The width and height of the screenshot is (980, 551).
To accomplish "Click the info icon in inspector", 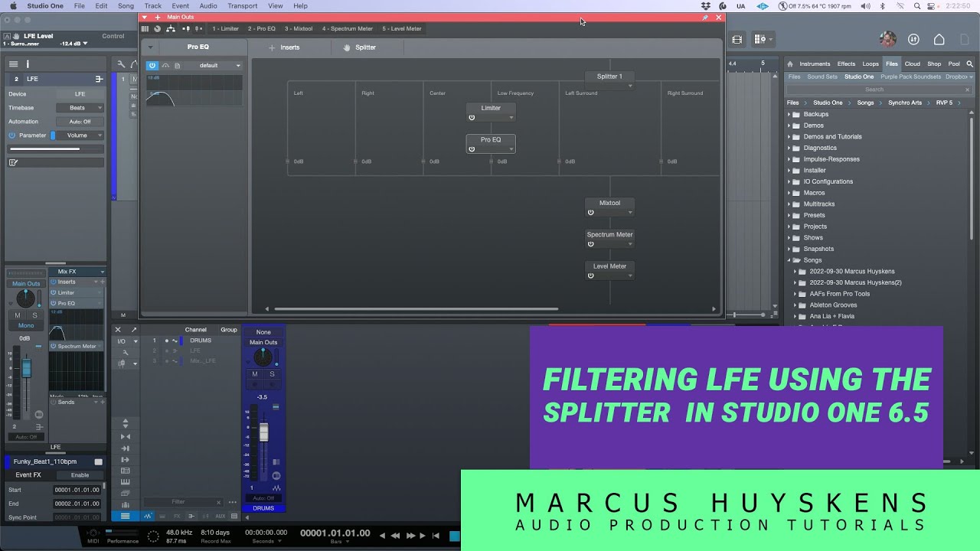I will (x=28, y=64).
